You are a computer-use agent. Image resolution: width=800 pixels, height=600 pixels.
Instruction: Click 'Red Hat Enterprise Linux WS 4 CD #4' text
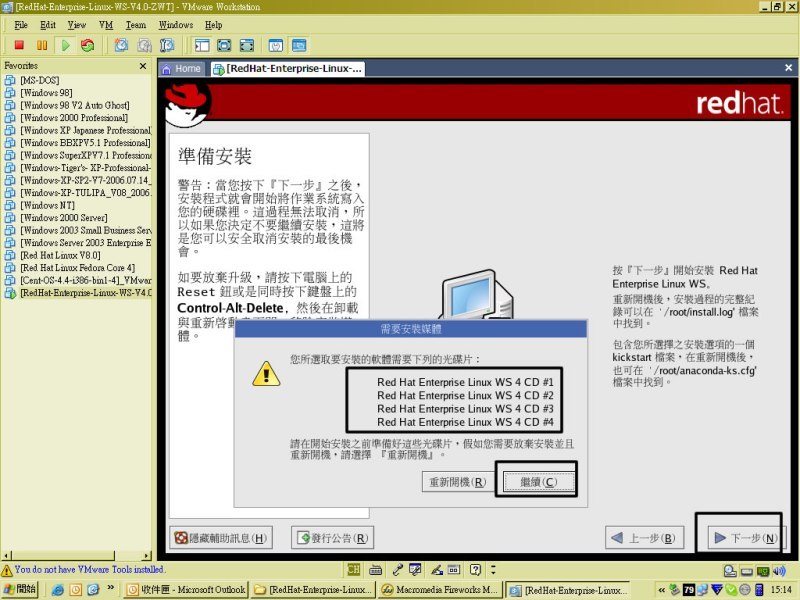point(465,422)
